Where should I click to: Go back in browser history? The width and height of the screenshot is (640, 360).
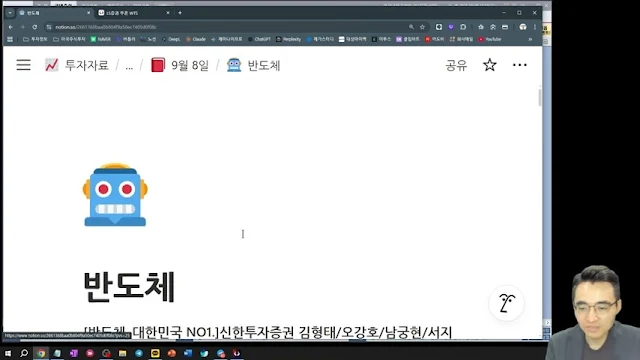[x=11, y=27]
